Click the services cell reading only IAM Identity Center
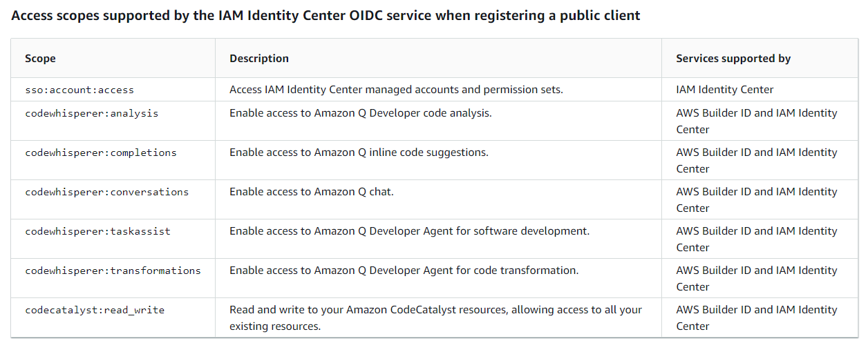This screenshot has width=868, height=343. (x=725, y=90)
